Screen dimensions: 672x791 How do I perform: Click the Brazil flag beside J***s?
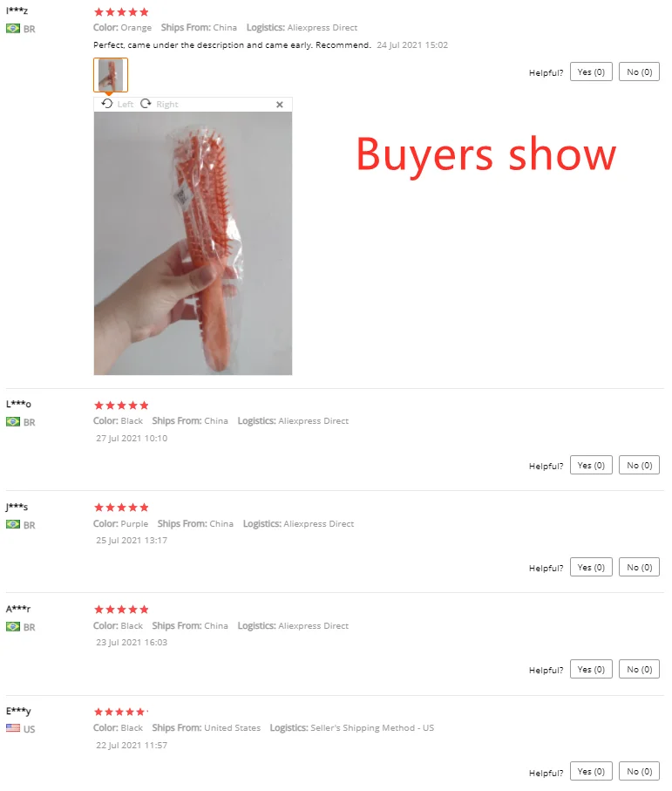pyautogui.click(x=13, y=525)
